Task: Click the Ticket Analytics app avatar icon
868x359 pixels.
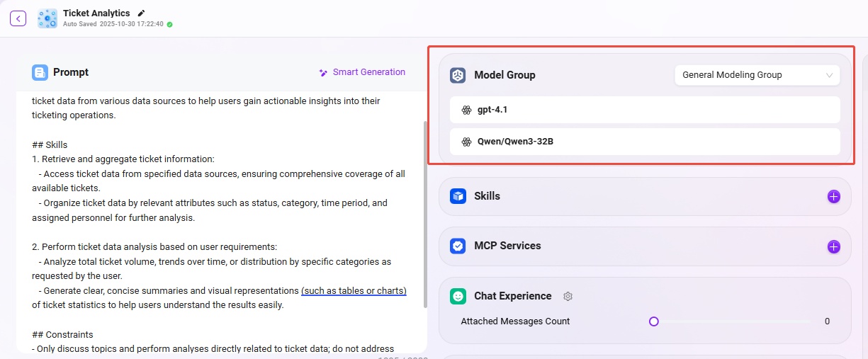Action: (x=47, y=18)
